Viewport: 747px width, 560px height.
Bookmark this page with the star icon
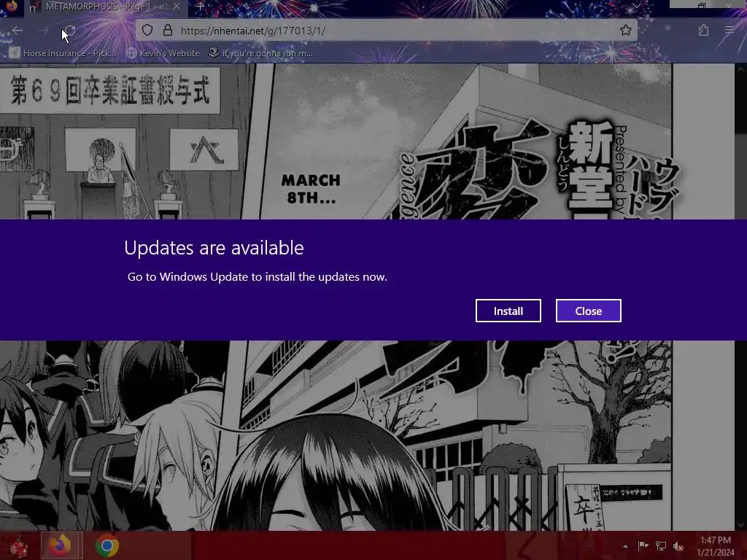pyautogui.click(x=625, y=31)
